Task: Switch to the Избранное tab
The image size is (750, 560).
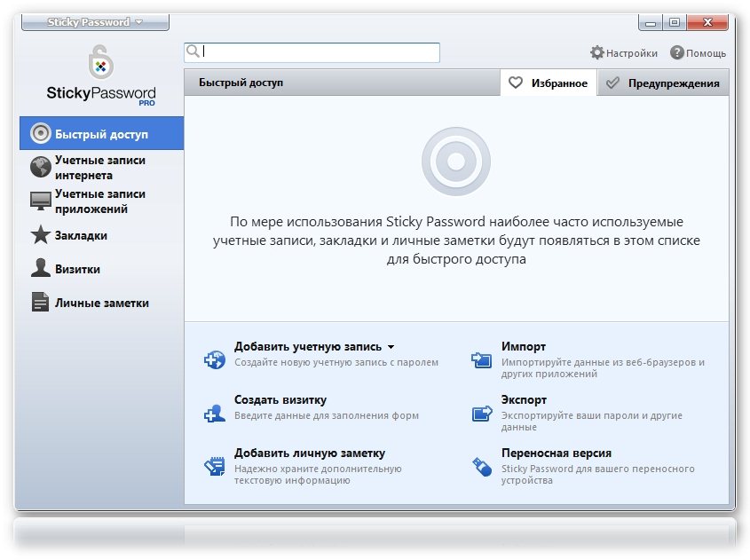Action: coord(549,83)
